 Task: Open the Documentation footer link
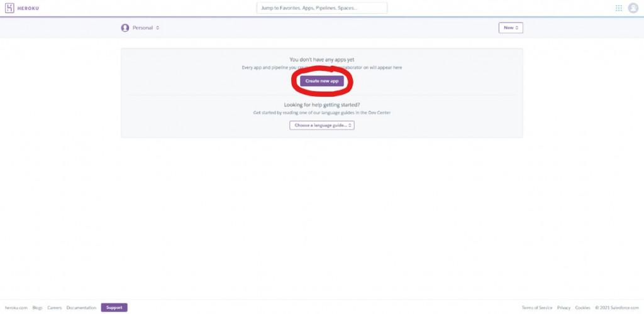[x=81, y=308]
